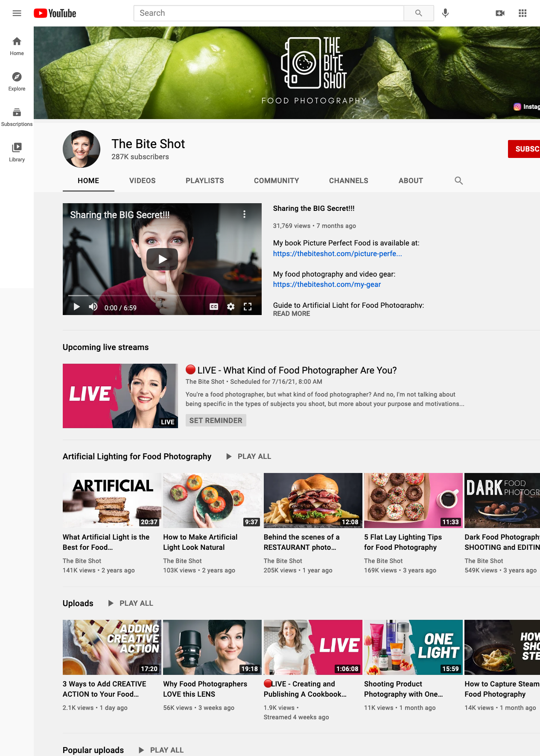540x756 pixels.
Task: Open the Adding Creative Action thumbnail
Action: pos(112,647)
